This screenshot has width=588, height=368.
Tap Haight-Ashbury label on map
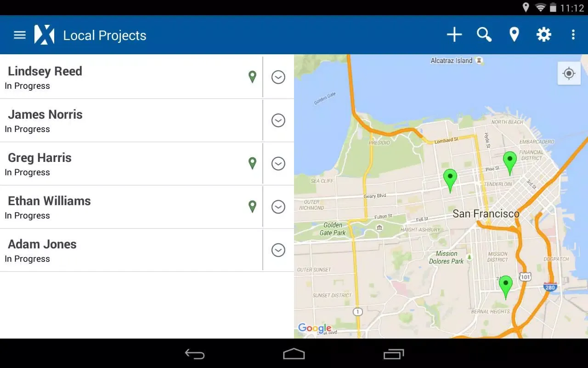click(x=420, y=230)
